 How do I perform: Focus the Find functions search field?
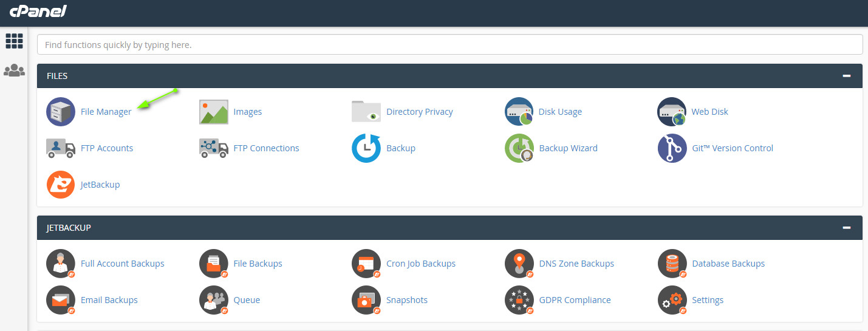pyautogui.click(x=449, y=44)
